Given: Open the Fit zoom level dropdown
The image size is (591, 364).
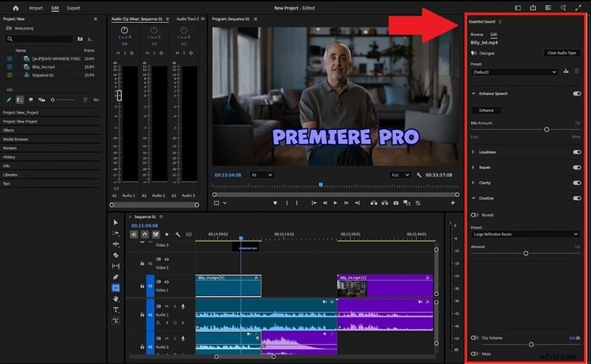Looking at the screenshot, I should pos(262,175).
